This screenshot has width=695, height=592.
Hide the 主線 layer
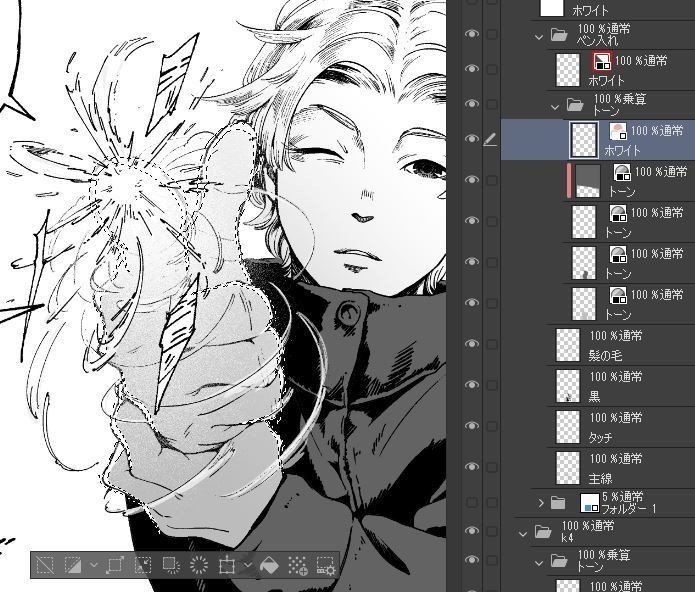(472, 467)
